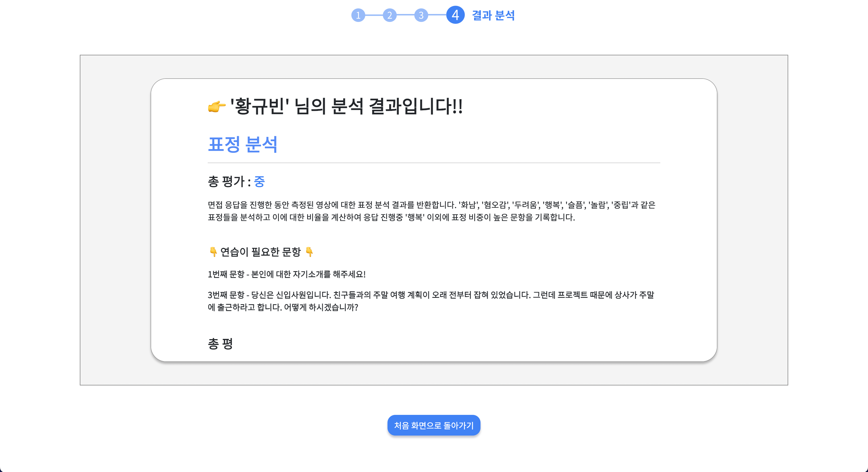Click the '총 평가' label
The height and width of the screenshot is (472, 868).
(227, 181)
